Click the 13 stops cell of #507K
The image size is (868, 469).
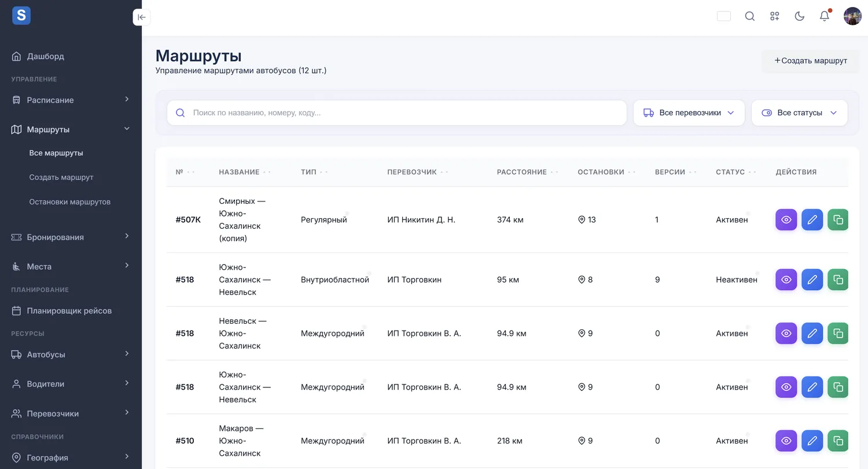587,219
